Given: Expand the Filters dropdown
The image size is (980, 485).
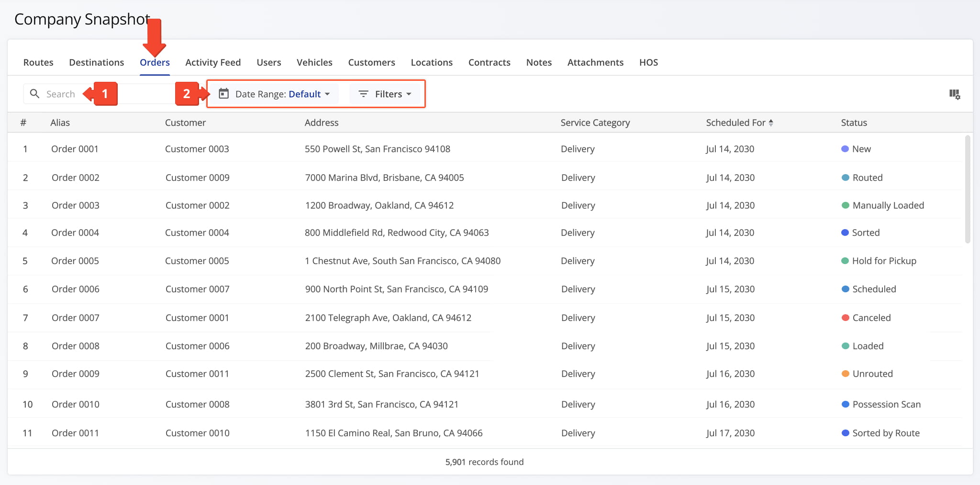Looking at the screenshot, I should point(385,94).
